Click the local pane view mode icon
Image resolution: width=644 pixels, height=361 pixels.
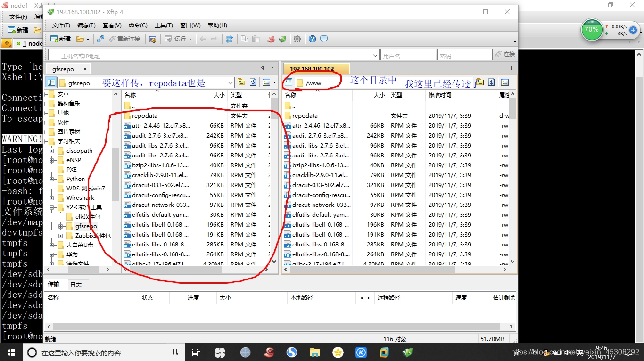[x=266, y=82]
